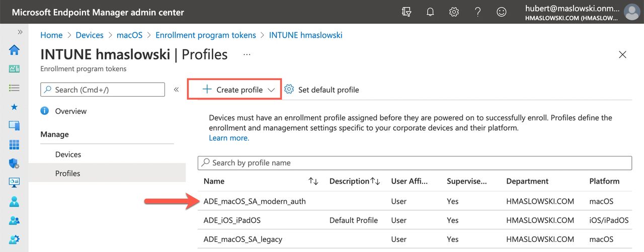Go to Enrollment program tokens breadcrumb
This screenshot has width=644, height=252.
206,35
